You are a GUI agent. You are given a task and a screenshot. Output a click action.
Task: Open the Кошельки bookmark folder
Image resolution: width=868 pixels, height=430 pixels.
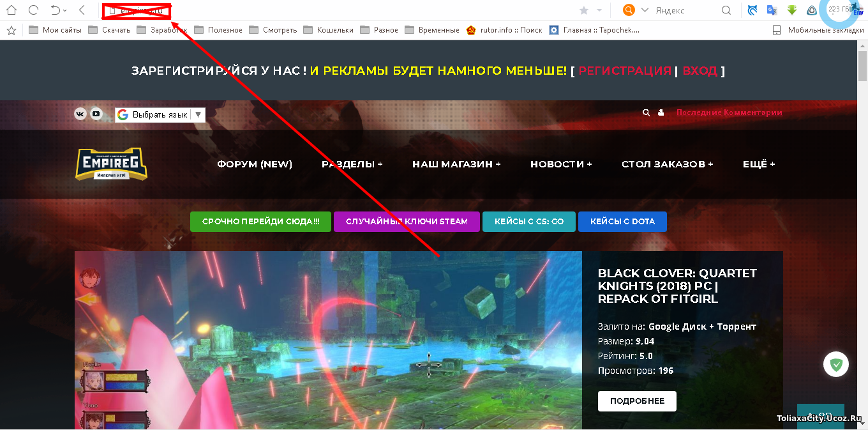(x=328, y=30)
